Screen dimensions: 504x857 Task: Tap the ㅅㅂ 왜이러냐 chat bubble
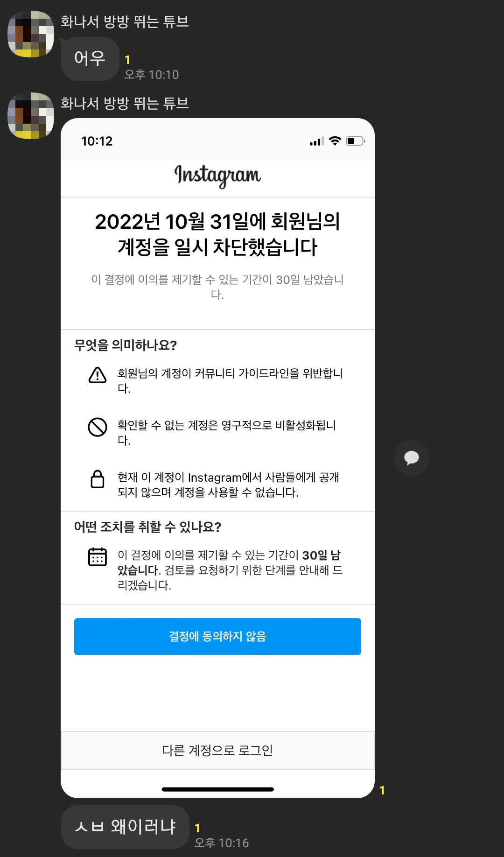(125, 827)
